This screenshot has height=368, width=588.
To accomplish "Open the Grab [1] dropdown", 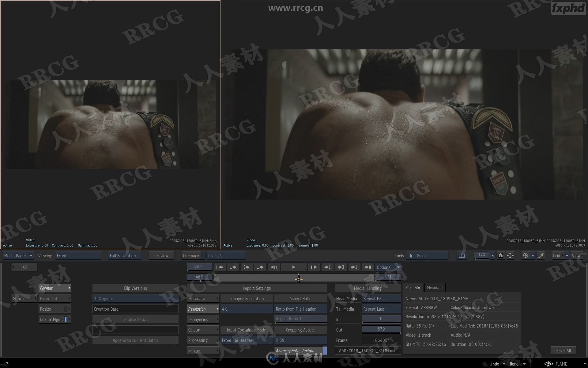I will 226,255.
